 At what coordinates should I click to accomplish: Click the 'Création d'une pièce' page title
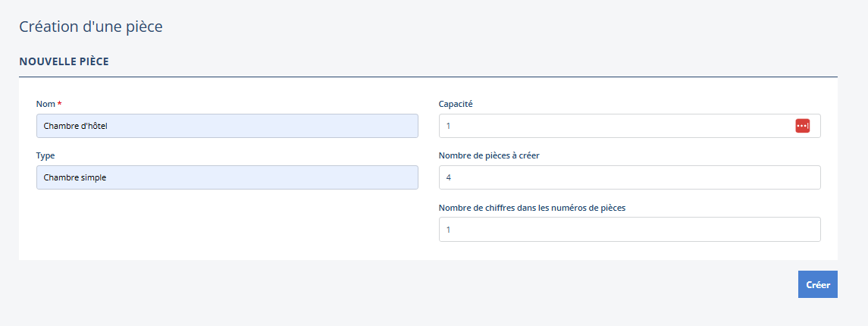pos(91,27)
